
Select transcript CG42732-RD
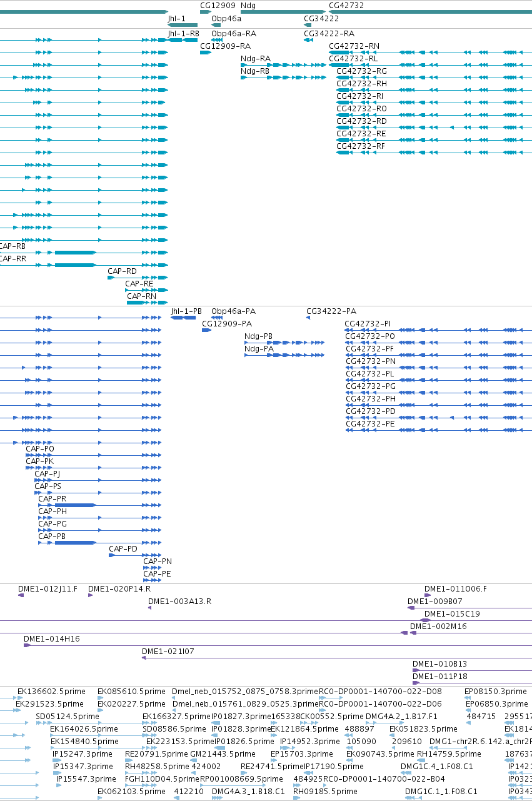pos(361,121)
